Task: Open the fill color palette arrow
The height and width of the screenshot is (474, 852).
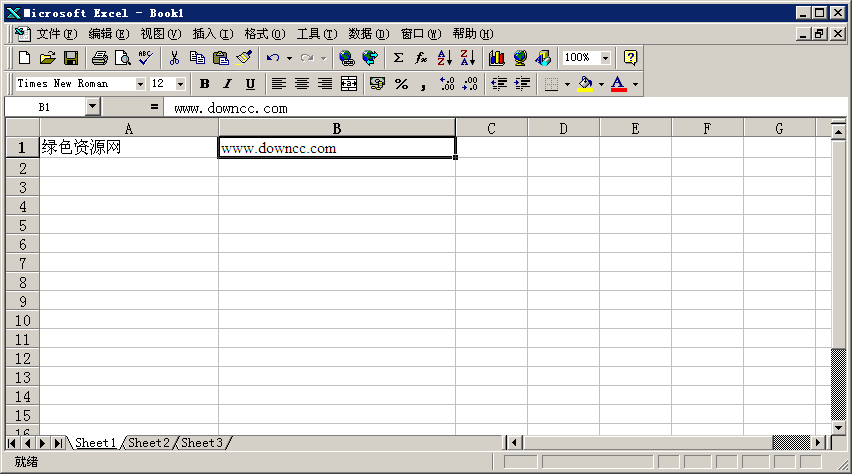Action: 601,84
